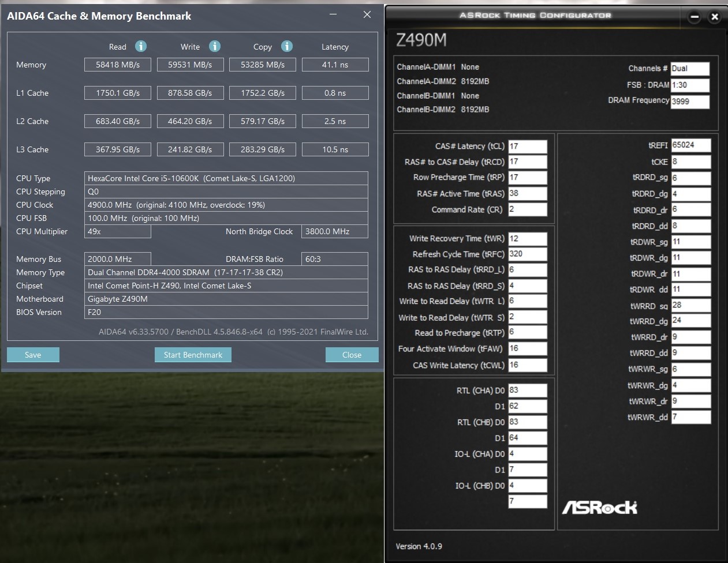The height and width of the screenshot is (563, 728).
Task: Click the tRDWR_sg field
Action: [x=690, y=242]
